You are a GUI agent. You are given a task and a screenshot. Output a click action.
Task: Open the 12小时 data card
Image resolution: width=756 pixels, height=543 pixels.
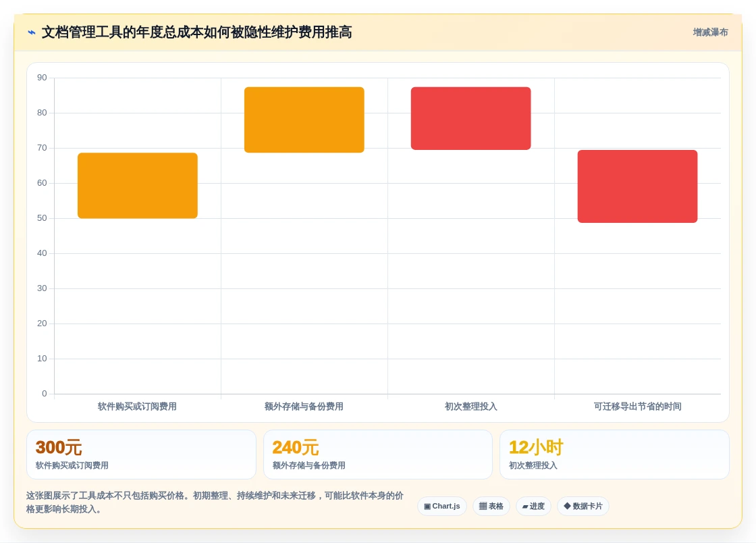(x=614, y=455)
